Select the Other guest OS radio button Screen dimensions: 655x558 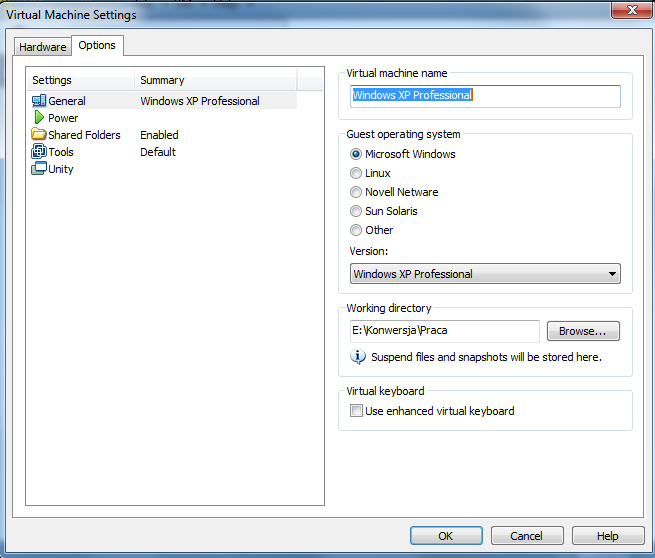(355, 230)
